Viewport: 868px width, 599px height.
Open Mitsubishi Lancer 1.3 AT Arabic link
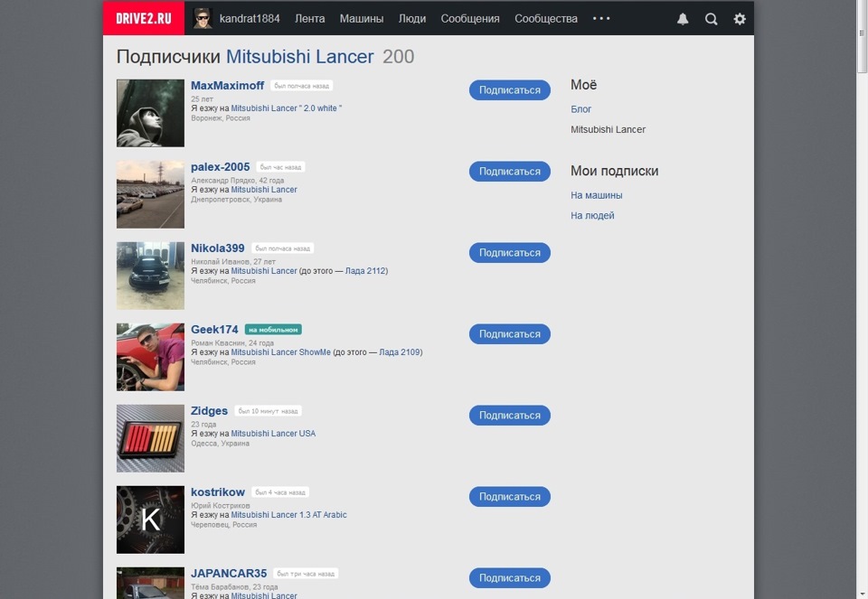289,515
